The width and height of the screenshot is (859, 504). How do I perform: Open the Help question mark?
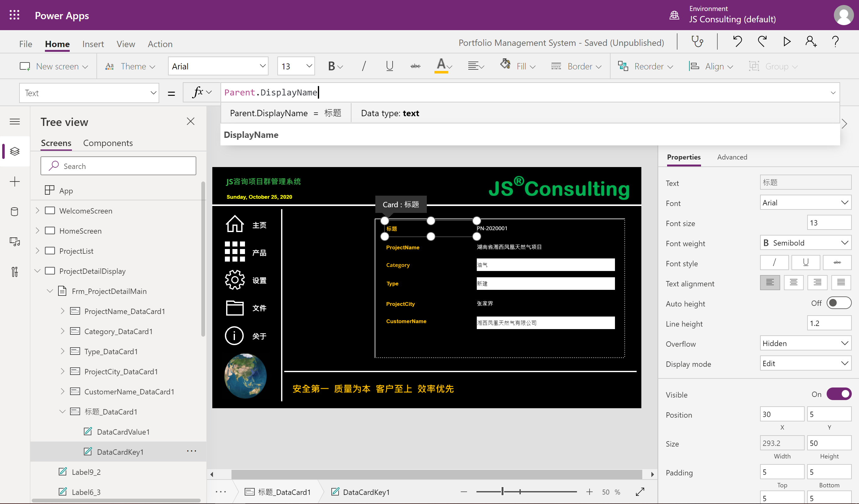835,42
